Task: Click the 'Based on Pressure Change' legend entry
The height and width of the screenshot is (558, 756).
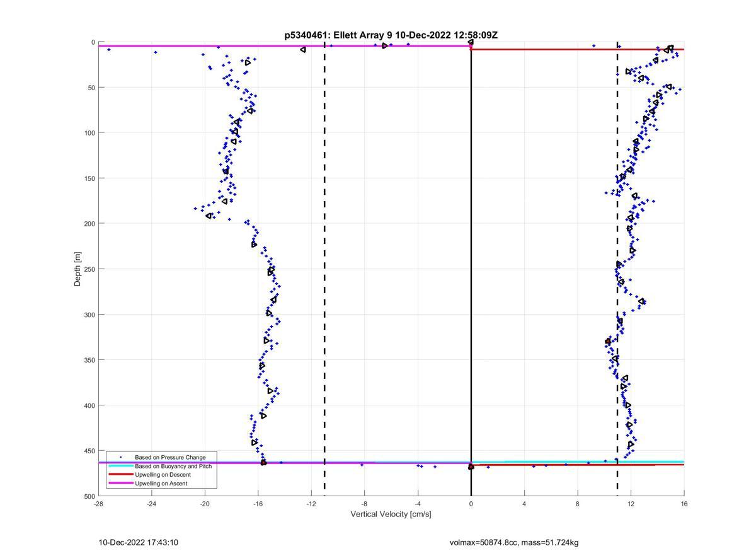Action: [x=170, y=457]
